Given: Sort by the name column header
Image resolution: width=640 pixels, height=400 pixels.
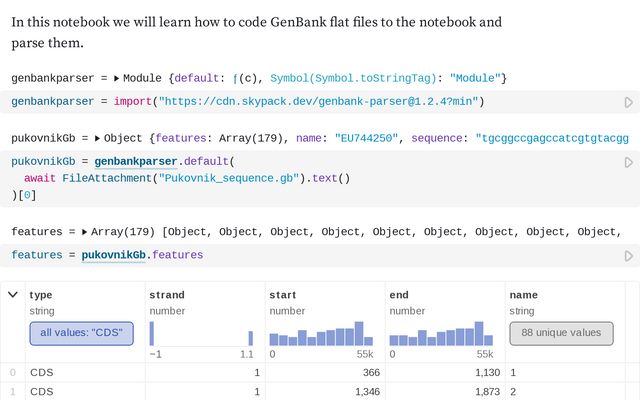Looking at the screenshot, I should [x=524, y=295].
